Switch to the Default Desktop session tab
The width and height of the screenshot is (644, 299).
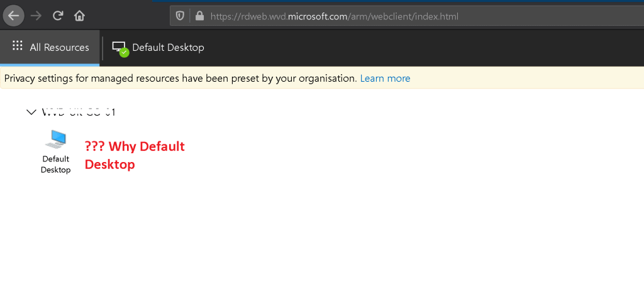[158, 48]
